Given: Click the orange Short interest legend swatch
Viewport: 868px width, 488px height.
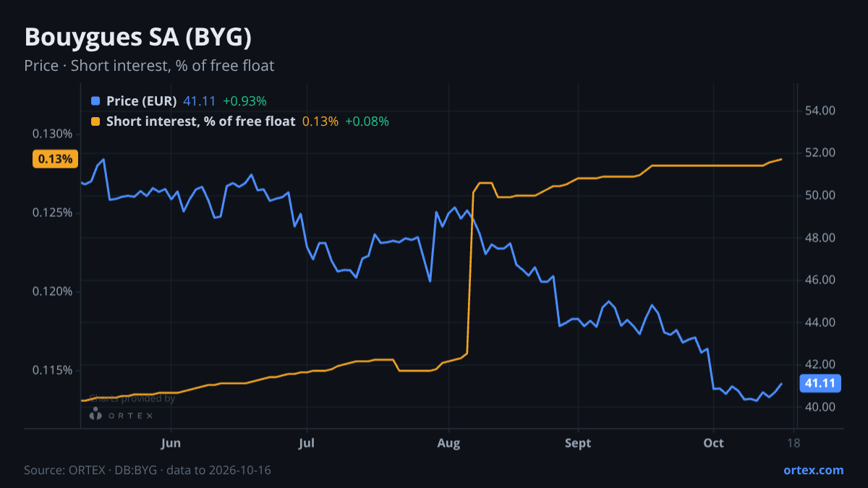Looking at the screenshot, I should coord(95,121).
